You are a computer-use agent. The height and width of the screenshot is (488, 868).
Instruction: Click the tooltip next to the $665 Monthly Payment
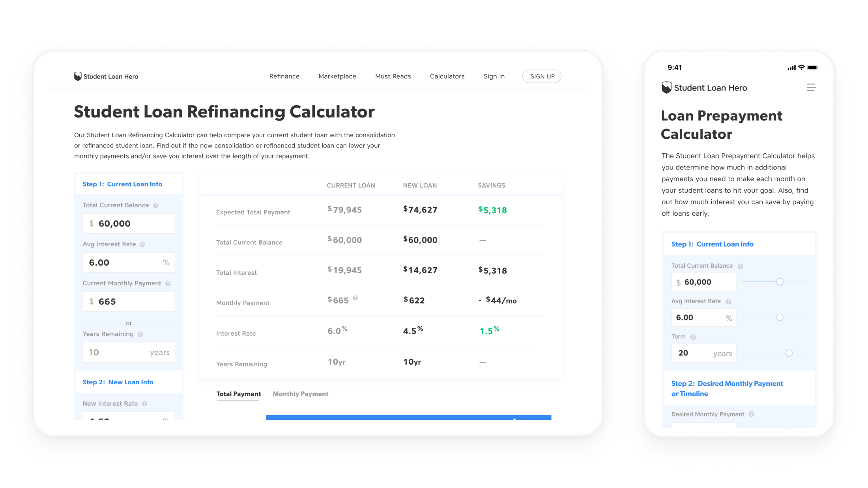355,299
